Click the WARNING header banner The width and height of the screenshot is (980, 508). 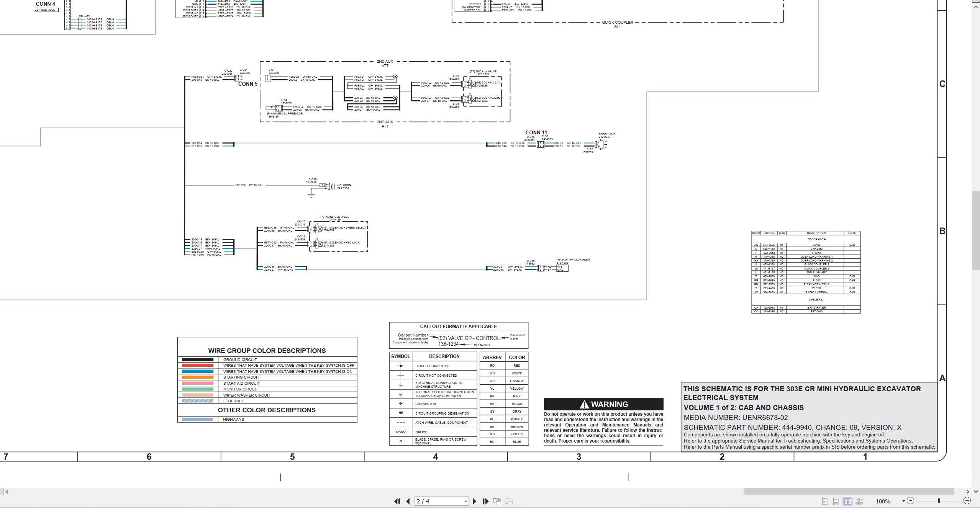pos(603,404)
